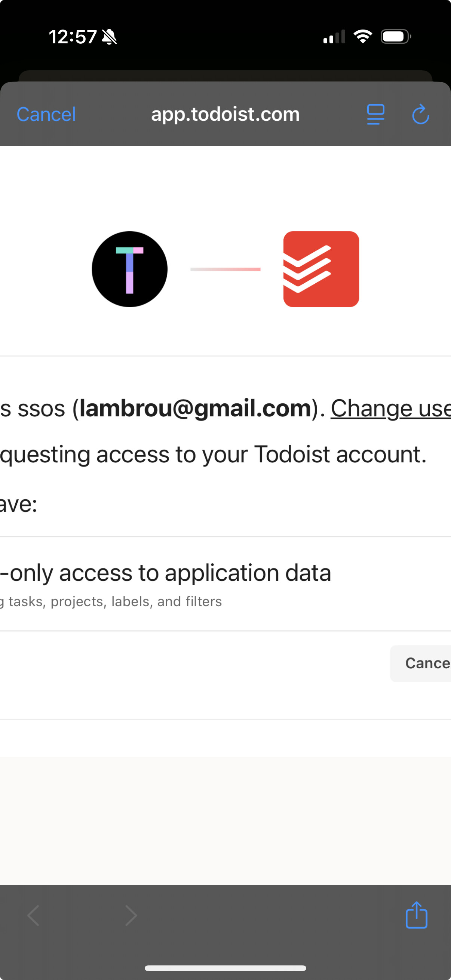This screenshot has height=980, width=451.
Task: Tap the red Todoist logo
Action: pos(321,269)
